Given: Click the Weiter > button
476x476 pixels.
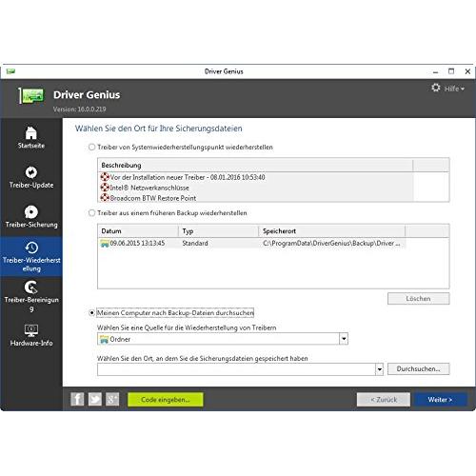Looking at the screenshot, I should click(x=441, y=400).
